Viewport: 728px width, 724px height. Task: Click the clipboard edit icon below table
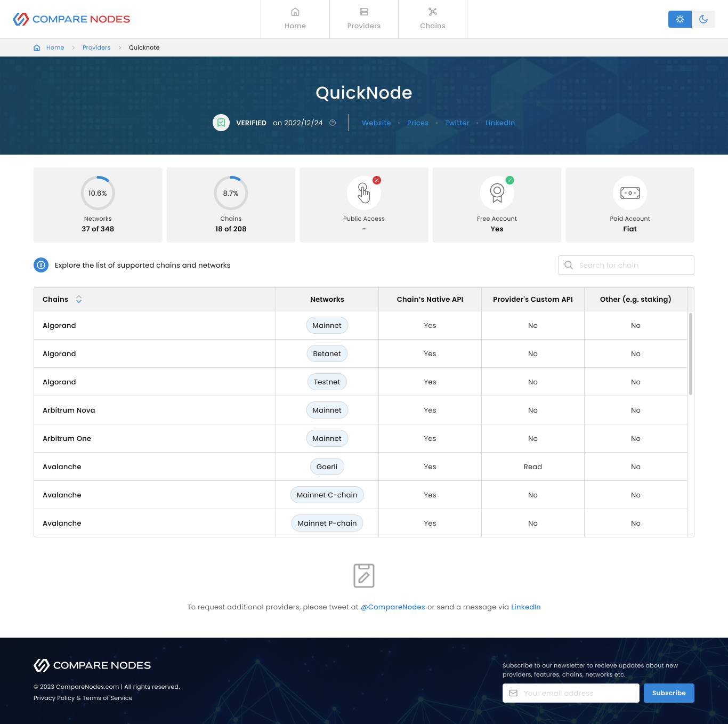364,576
